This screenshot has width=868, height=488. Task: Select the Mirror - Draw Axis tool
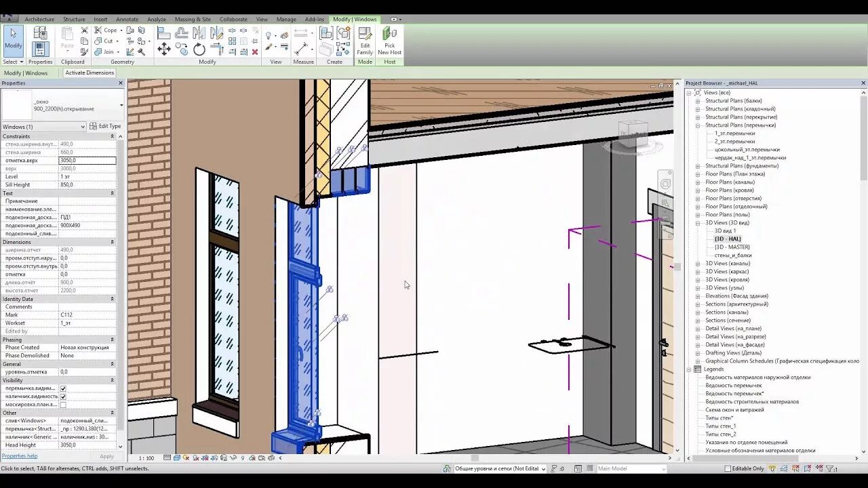point(217,33)
